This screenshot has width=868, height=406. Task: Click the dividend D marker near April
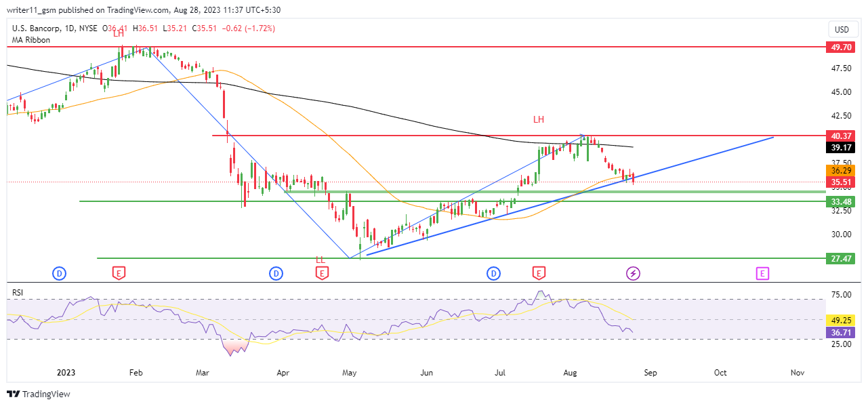[276, 273]
